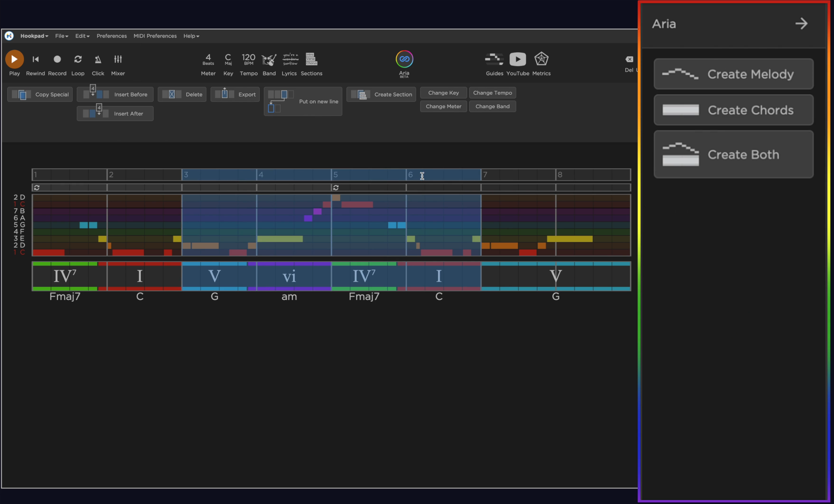Image resolution: width=834 pixels, height=504 pixels.
Task: Select the red C note in measure 1
Action: click(48, 252)
